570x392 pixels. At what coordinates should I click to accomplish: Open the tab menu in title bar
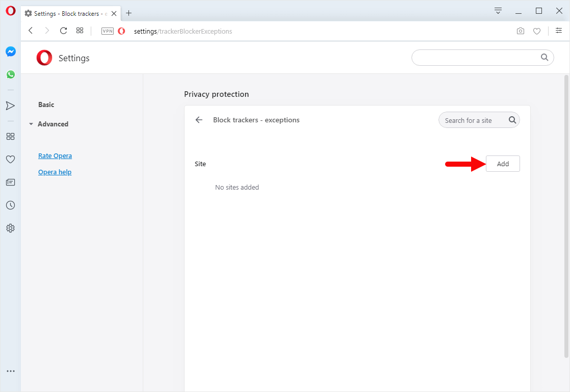tap(498, 11)
